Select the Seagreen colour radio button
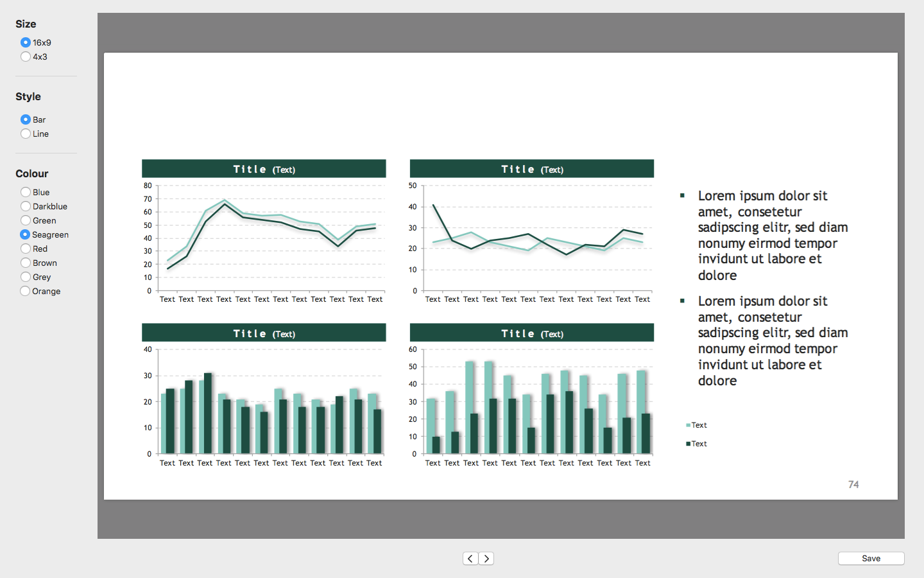This screenshot has width=924, height=578. (26, 234)
